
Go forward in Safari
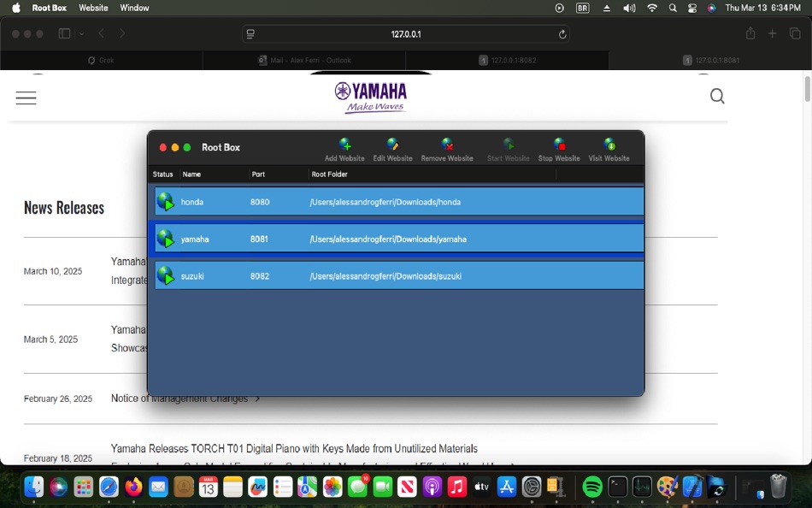(x=122, y=33)
